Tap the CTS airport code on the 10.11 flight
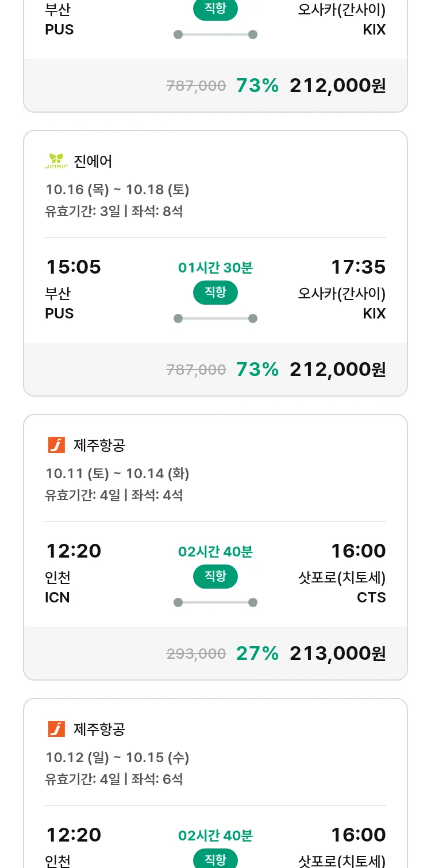 click(x=371, y=598)
